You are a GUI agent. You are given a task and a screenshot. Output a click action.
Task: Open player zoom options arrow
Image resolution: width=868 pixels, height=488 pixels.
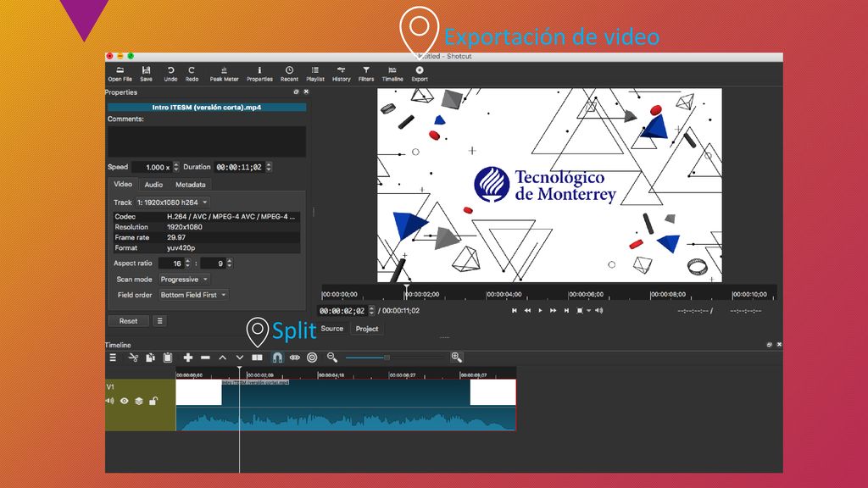click(588, 311)
